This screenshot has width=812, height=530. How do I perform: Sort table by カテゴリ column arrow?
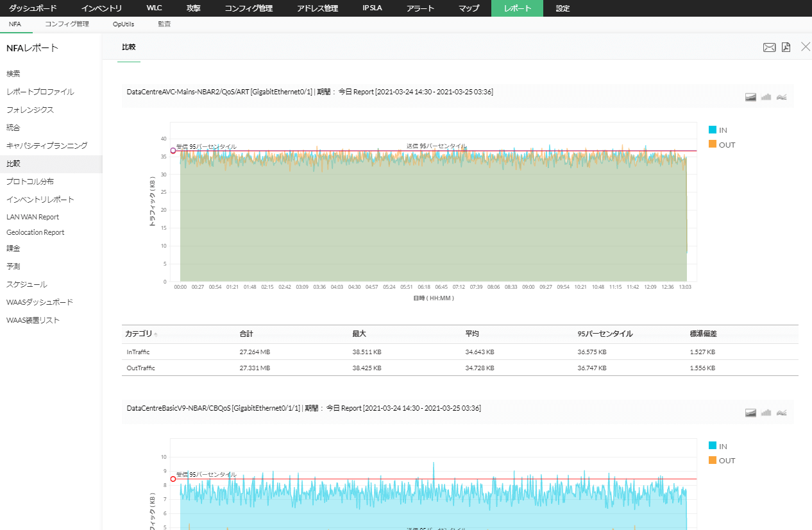(x=156, y=334)
